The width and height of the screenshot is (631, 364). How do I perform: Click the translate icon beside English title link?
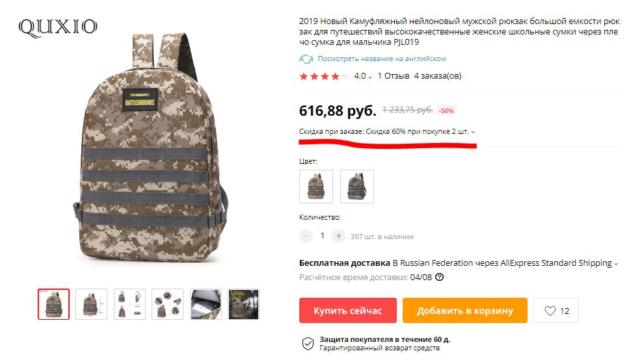point(306,59)
